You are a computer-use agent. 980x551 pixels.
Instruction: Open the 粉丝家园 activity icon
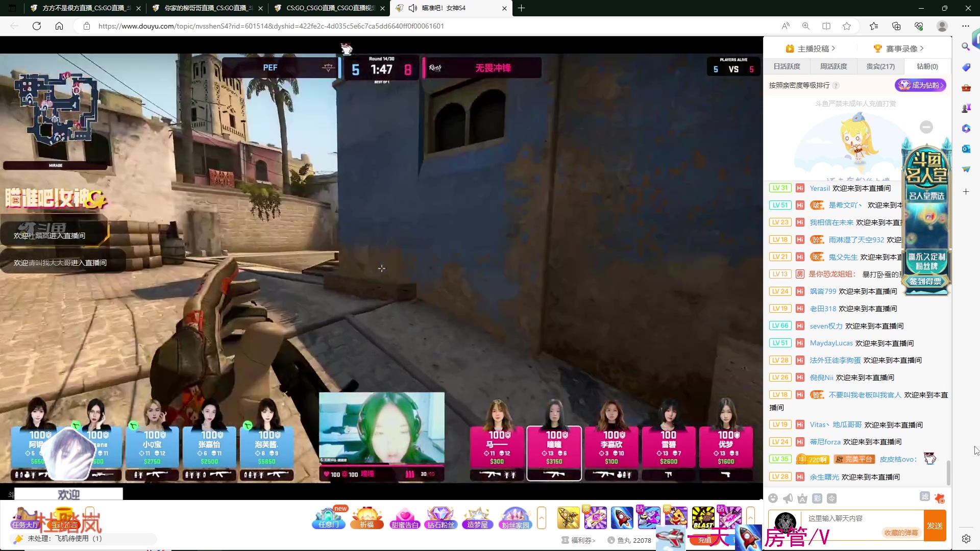coord(515,517)
